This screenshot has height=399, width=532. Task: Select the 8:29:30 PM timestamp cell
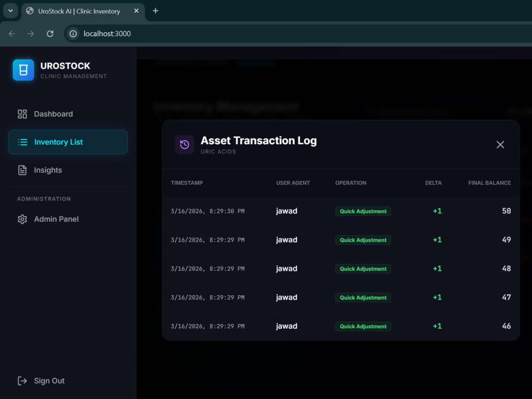point(207,211)
